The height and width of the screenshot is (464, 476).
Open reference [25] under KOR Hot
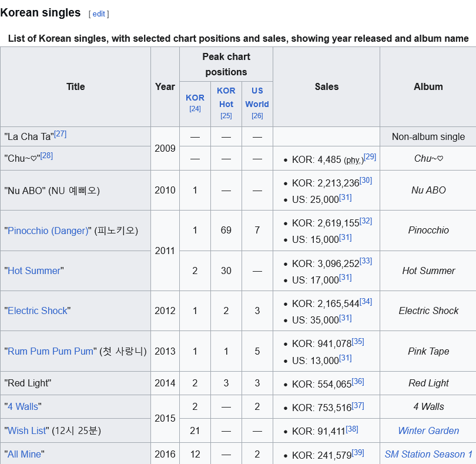(x=226, y=116)
